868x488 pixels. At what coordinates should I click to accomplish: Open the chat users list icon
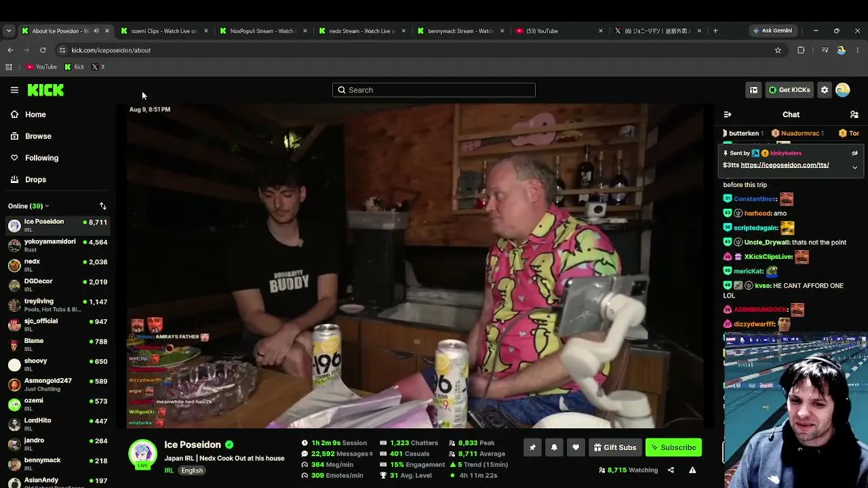pos(854,115)
